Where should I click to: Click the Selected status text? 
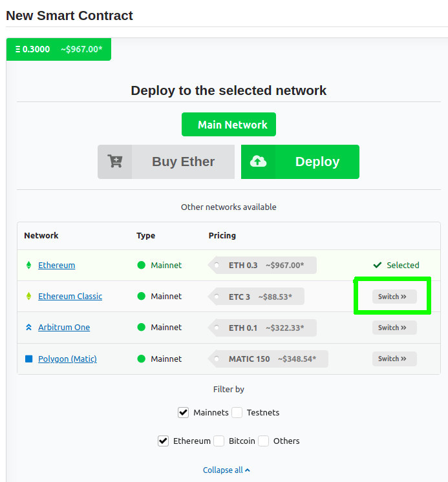tap(403, 265)
